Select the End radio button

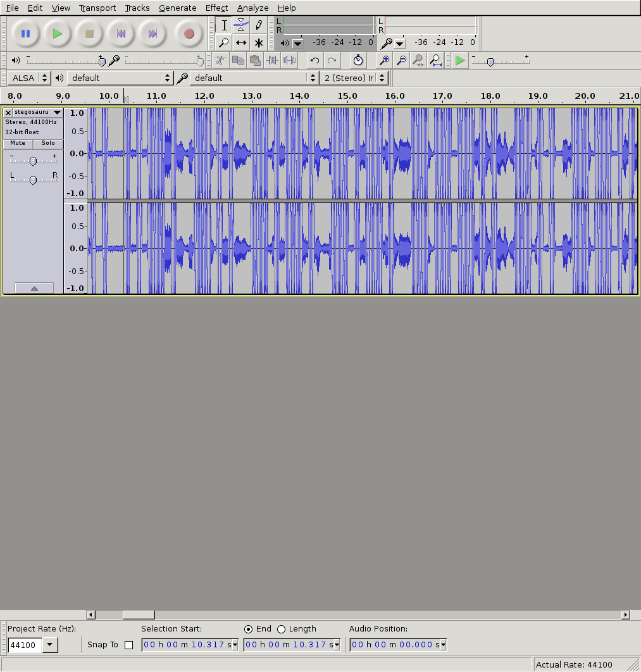(x=248, y=629)
